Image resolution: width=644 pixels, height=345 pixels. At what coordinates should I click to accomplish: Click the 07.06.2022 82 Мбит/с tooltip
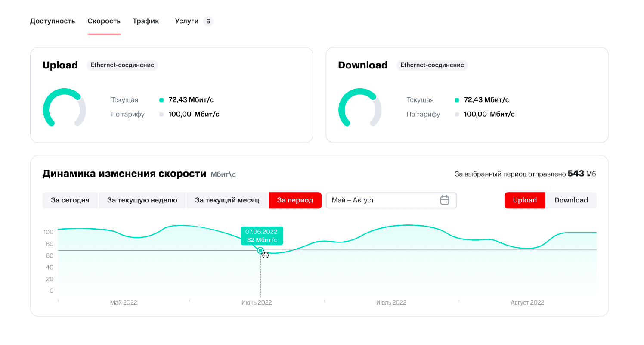coord(262,236)
